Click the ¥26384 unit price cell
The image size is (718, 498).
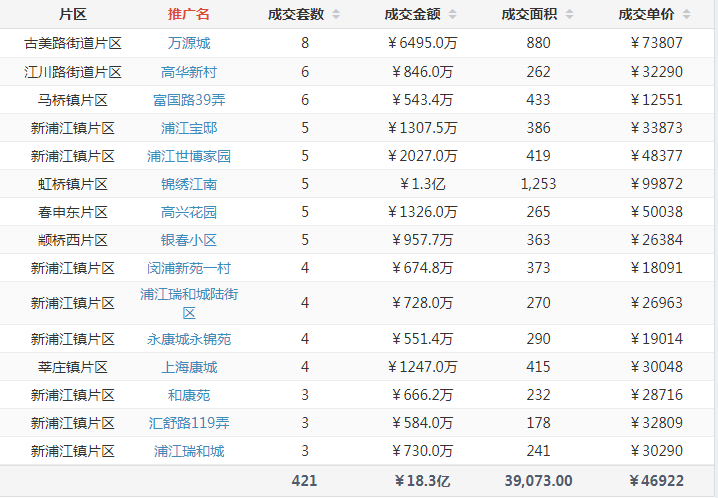click(x=656, y=240)
